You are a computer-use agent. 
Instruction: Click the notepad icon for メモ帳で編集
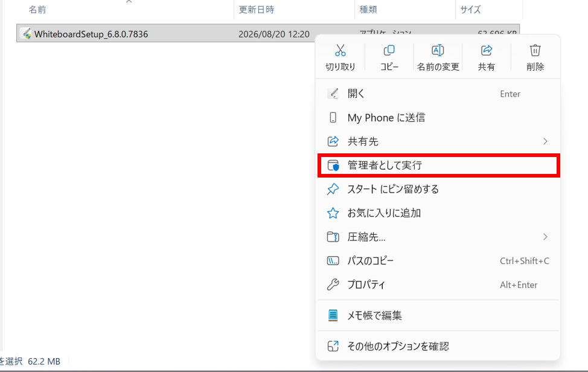point(333,315)
